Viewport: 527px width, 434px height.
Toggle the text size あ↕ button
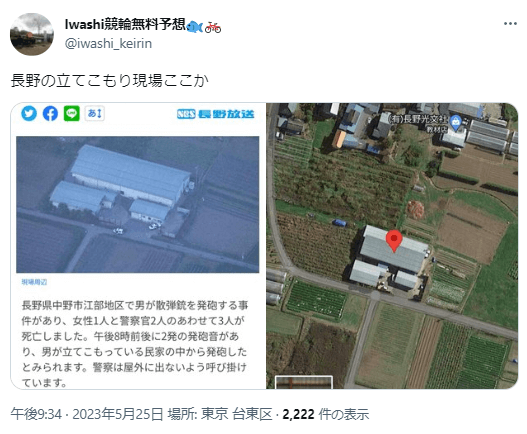pyautogui.click(x=94, y=113)
